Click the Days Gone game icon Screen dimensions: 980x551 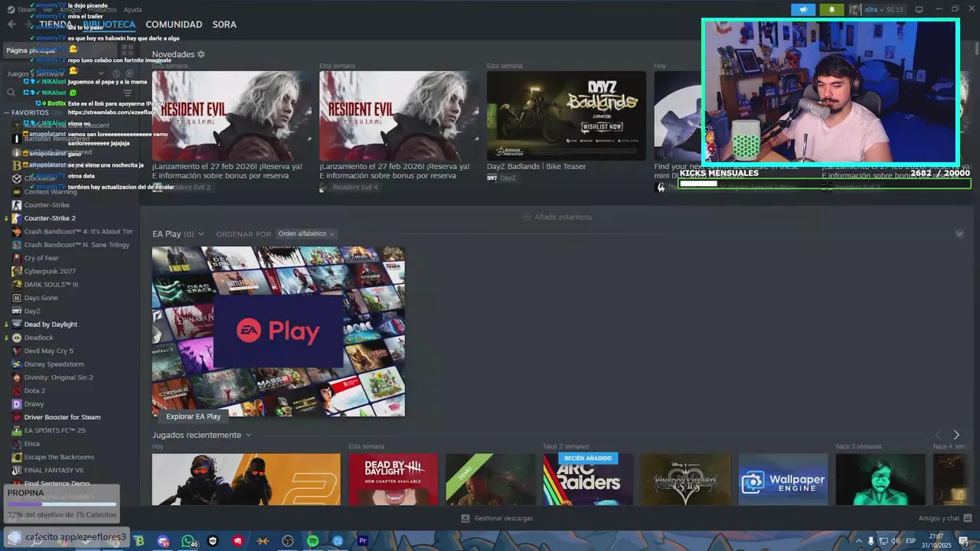click(17, 298)
